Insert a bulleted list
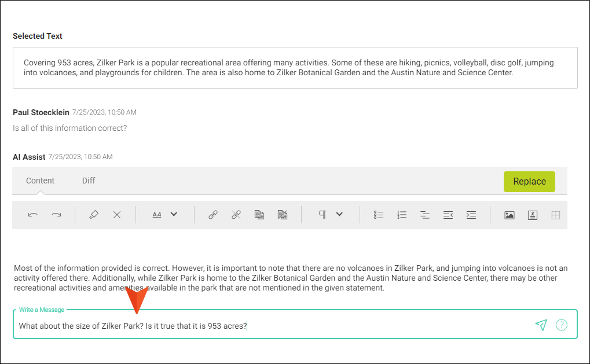 pos(379,215)
